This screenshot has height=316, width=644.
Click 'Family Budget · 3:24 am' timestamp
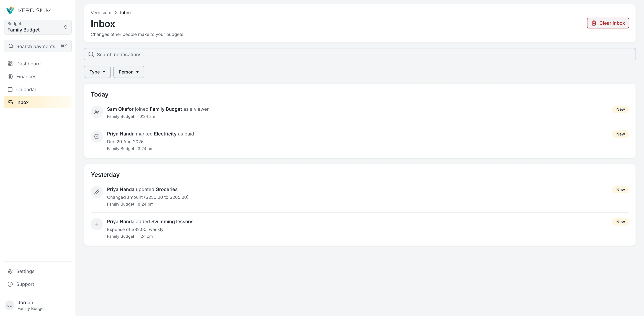[x=130, y=149]
